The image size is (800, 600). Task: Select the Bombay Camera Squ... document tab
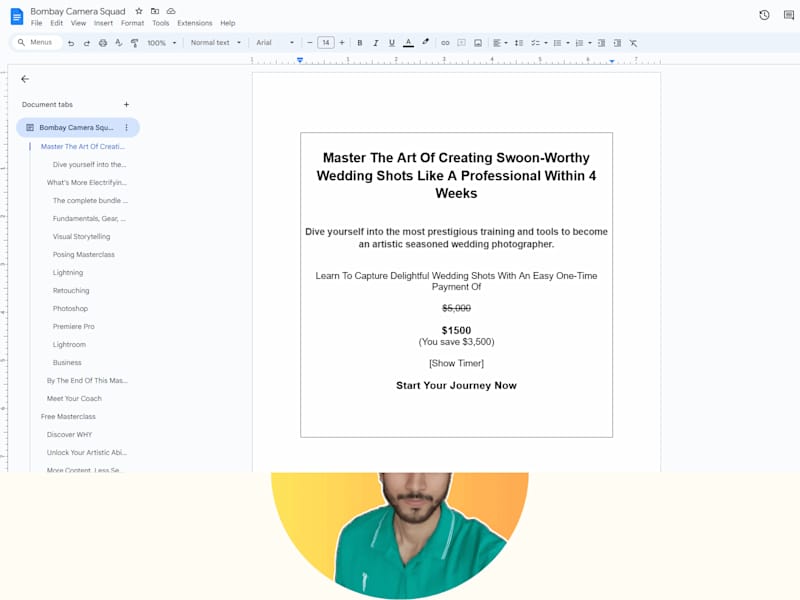tap(78, 128)
